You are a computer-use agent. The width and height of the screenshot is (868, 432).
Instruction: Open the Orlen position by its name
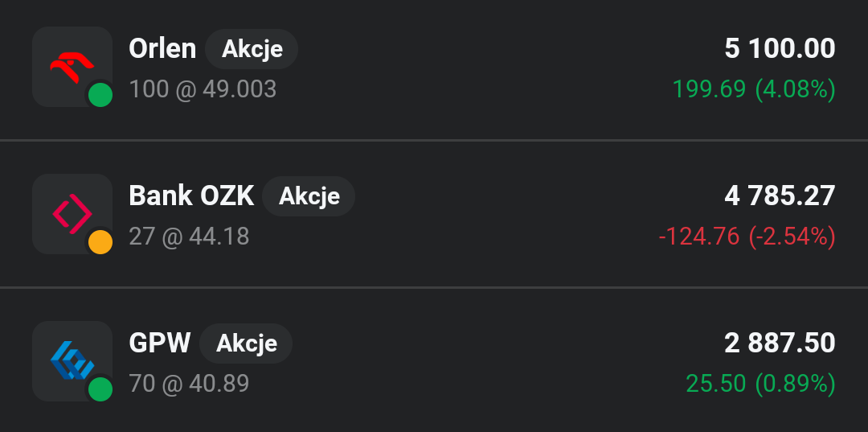point(162,48)
